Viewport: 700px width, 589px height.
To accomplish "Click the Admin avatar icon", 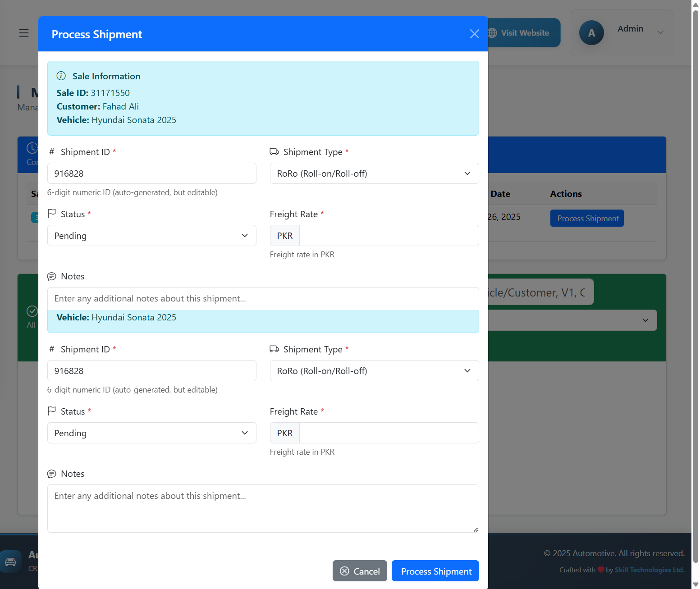I will tap(591, 33).
